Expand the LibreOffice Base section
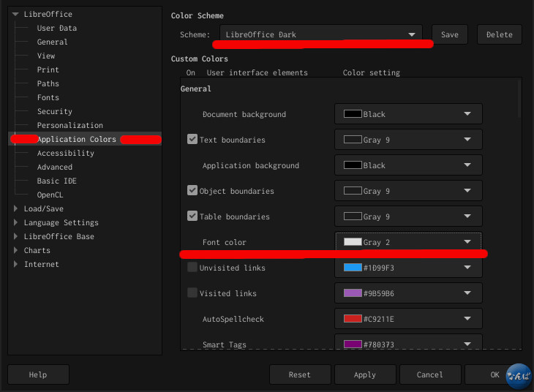The width and height of the screenshot is (534, 392). pyautogui.click(x=15, y=236)
